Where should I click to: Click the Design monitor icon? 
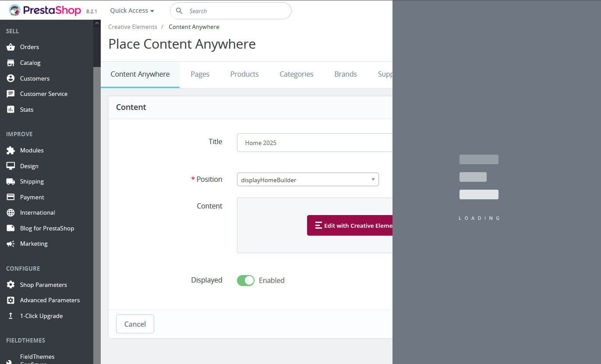pos(11,166)
